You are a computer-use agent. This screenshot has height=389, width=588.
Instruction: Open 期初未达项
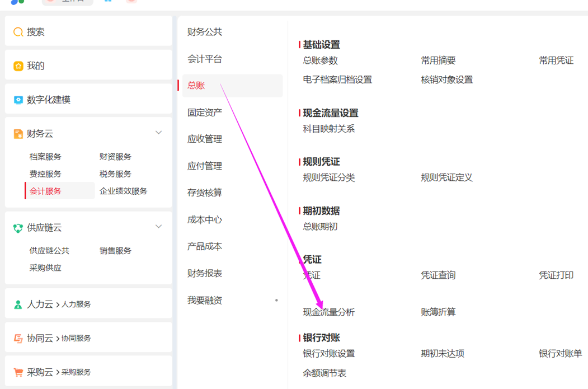(443, 353)
